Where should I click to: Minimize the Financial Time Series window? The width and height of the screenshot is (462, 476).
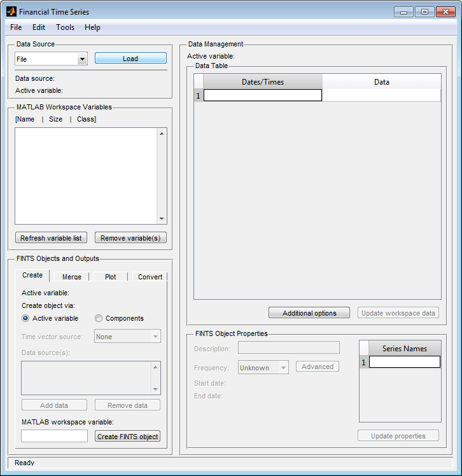(x=403, y=12)
